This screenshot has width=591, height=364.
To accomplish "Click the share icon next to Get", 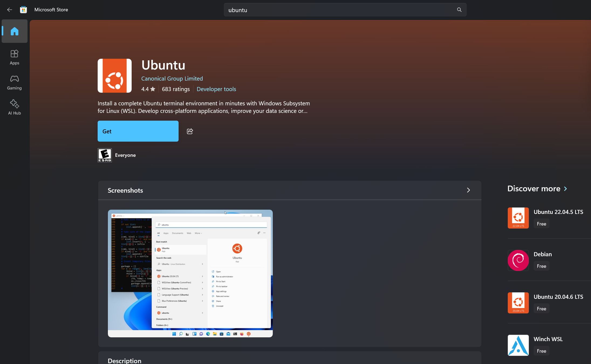I will tap(190, 131).
